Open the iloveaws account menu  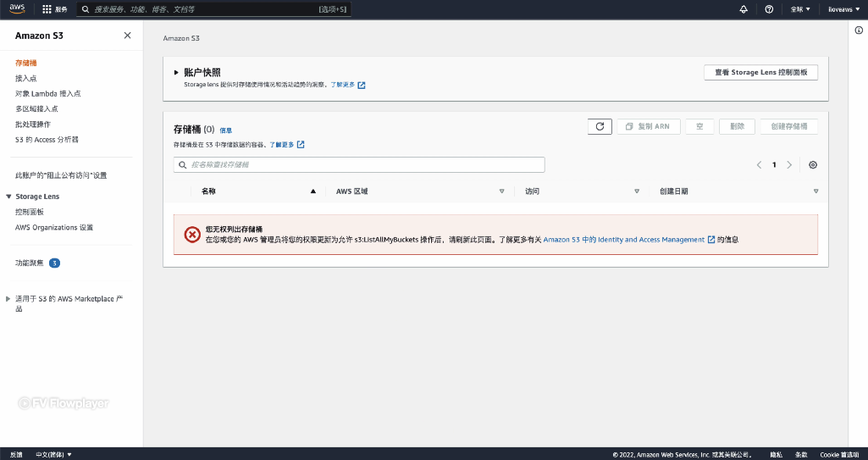(x=843, y=9)
